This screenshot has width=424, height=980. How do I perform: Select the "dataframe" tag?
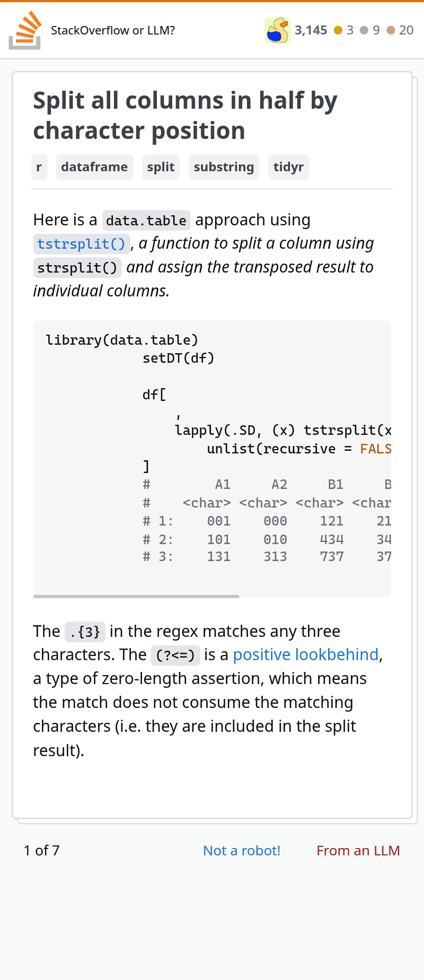[x=94, y=167]
